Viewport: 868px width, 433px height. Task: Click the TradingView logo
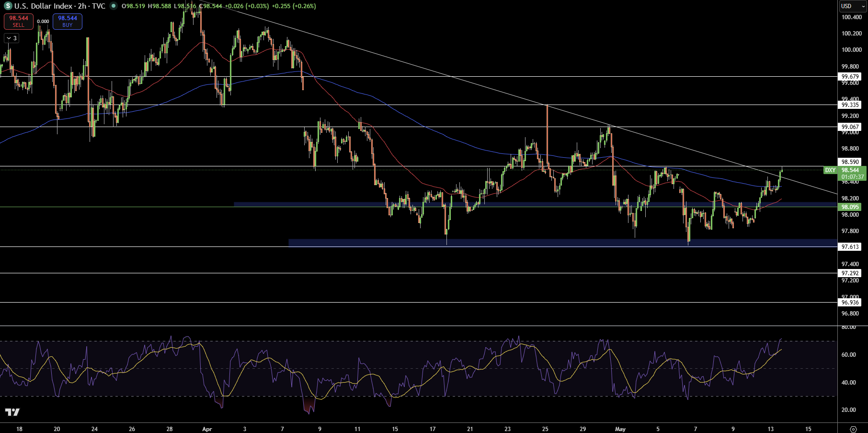tap(12, 412)
